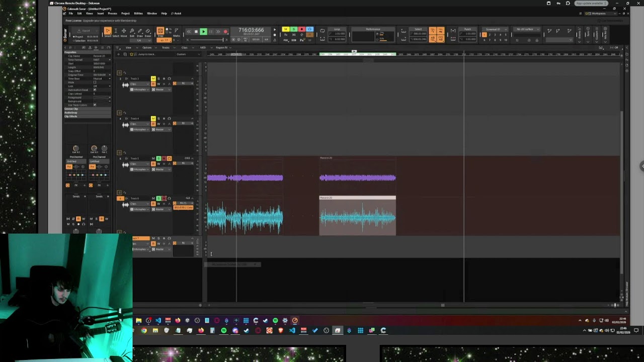
Task: Select the Smart tool
Action: point(108,32)
